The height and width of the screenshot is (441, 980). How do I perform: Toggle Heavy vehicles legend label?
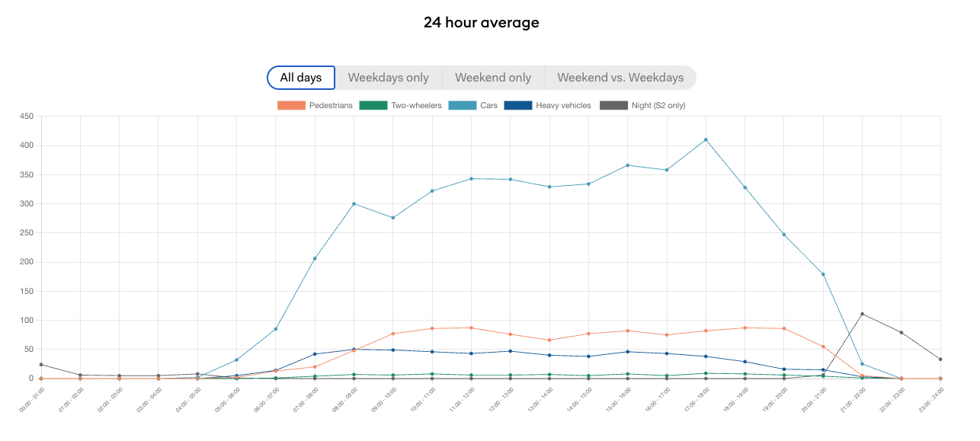(563, 106)
